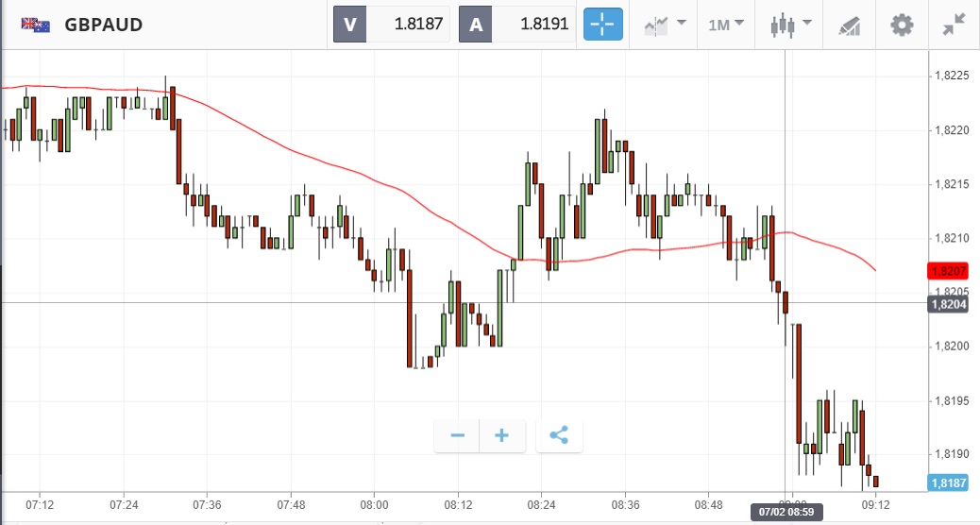980x525 pixels.
Task: Toggle the crosshair cursor button
Action: point(603,25)
